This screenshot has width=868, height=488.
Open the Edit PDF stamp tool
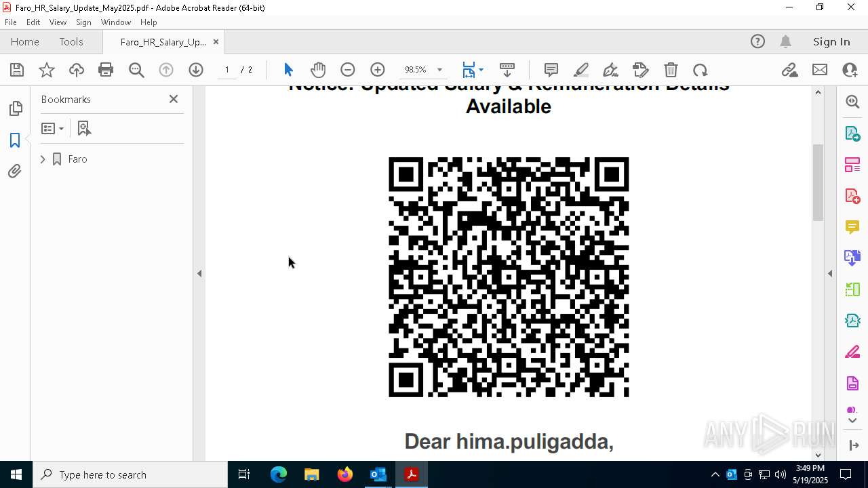[640, 70]
